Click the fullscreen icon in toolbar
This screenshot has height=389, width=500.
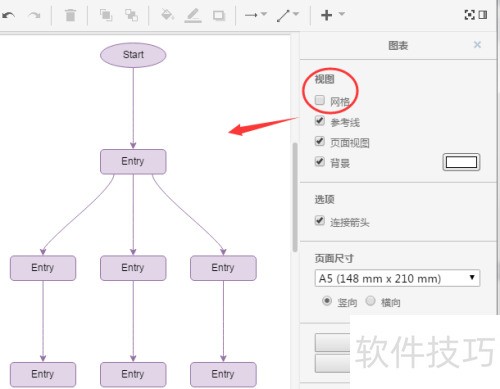pyautogui.click(x=469, y=15)
